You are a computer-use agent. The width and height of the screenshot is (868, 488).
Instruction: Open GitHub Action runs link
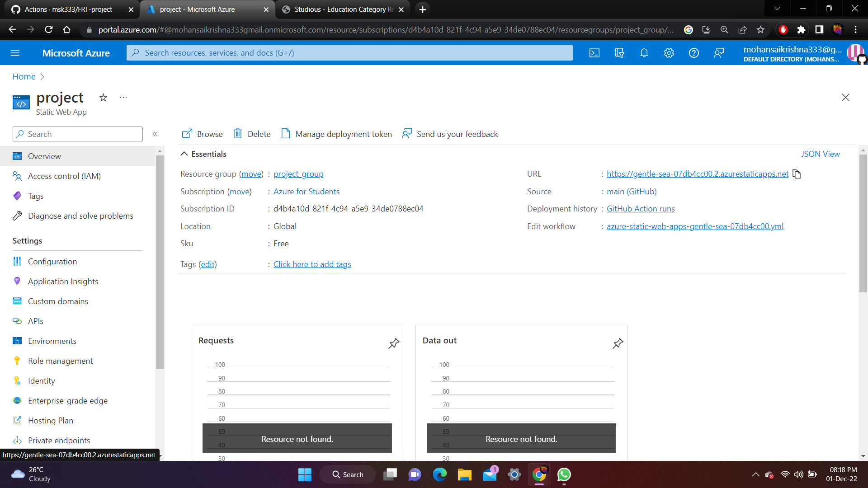pyautogui.click(x=640, y=209)
